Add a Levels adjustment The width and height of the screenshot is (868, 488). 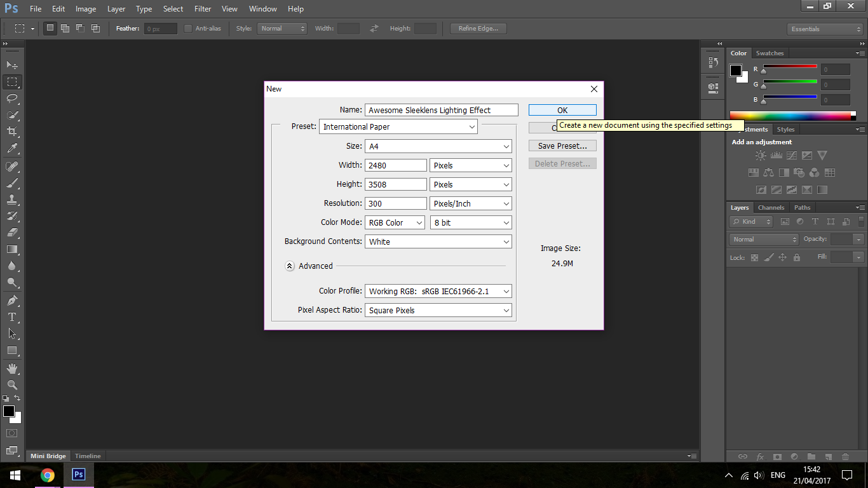[x=776, y=155]
